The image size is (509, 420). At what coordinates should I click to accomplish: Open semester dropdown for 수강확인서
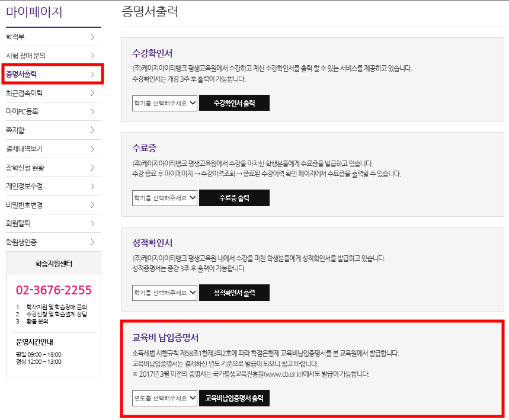pyautogui.click(x=165, y=103)
